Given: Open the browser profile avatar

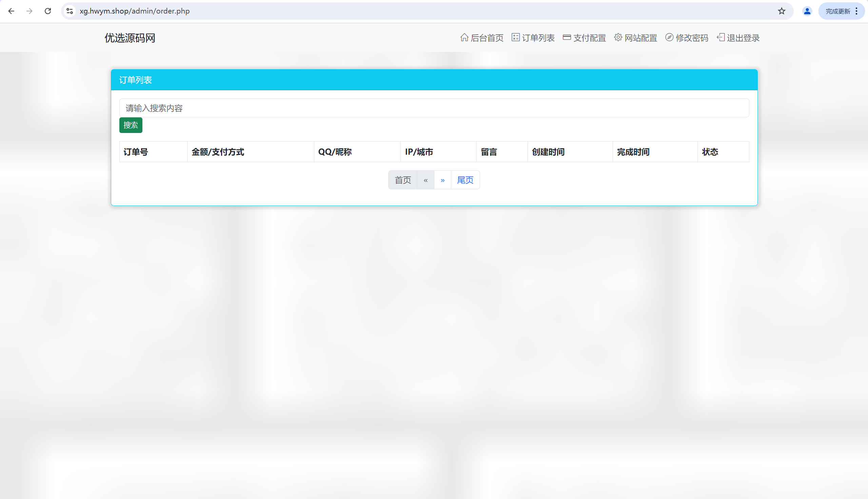Looking at the screenshot, I should (807, 11).
